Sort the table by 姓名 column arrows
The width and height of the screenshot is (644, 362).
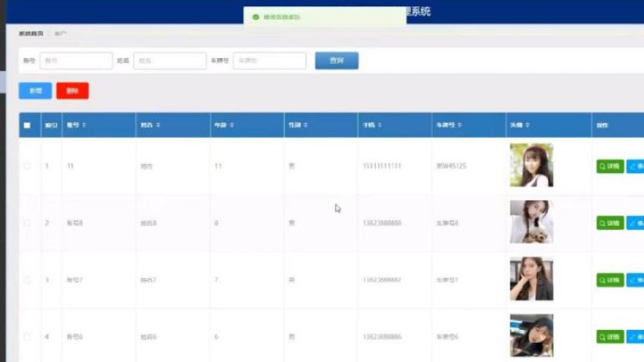pos(158,125)
